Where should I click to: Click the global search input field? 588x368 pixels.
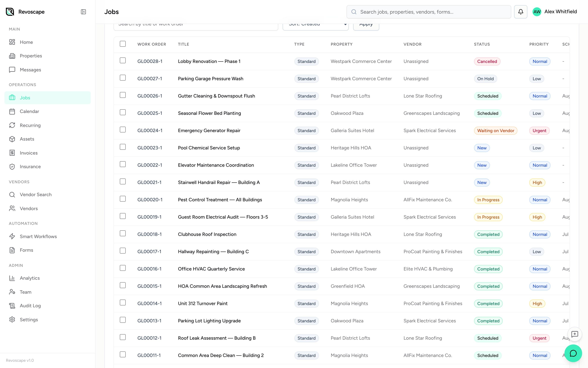coord(429,12)
